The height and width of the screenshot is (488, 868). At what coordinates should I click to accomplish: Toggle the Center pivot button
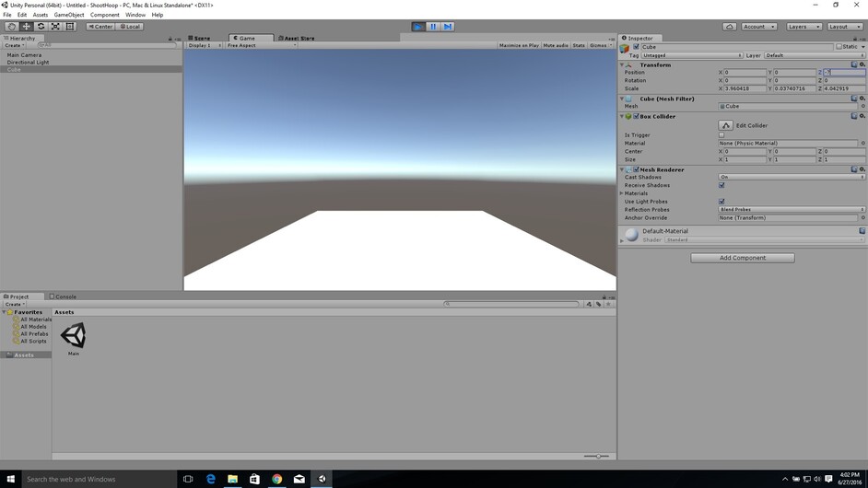pyautogui.click(x=100, y=27)
